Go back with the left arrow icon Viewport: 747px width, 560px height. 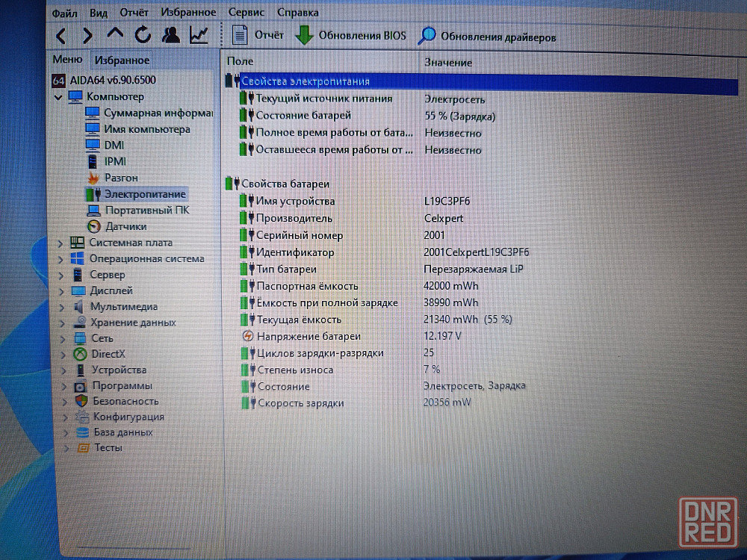point(61,36)
